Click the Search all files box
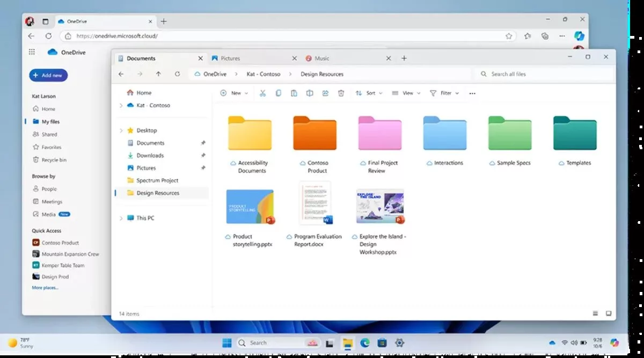Viewport: 644px width, 358px height. 543,74
